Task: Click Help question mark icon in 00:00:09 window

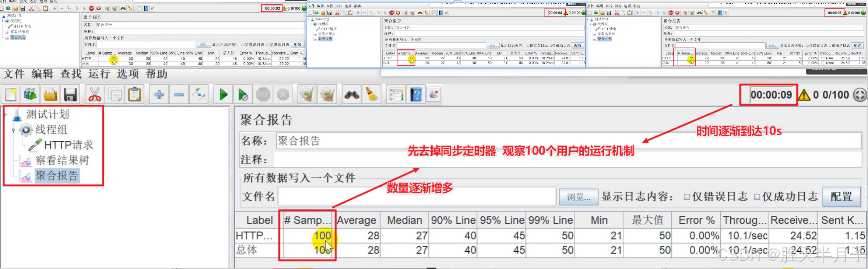Action: tap(416, 94)
